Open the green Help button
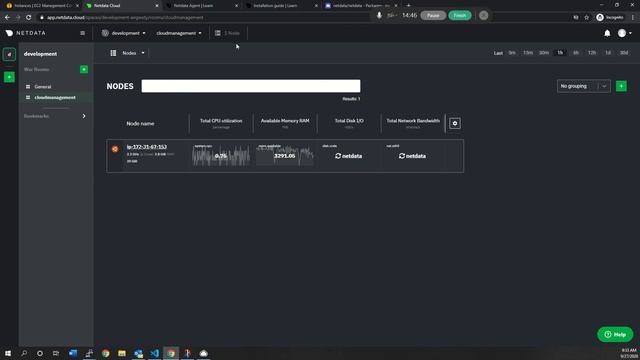The height and width of the screenshot is (360, 640). pos(615,334)
